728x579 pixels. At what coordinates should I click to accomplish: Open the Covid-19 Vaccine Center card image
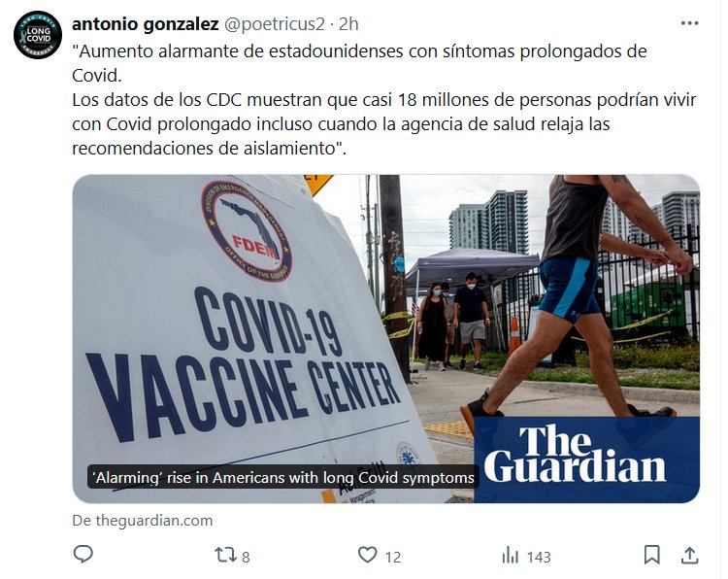click(385, 339)
